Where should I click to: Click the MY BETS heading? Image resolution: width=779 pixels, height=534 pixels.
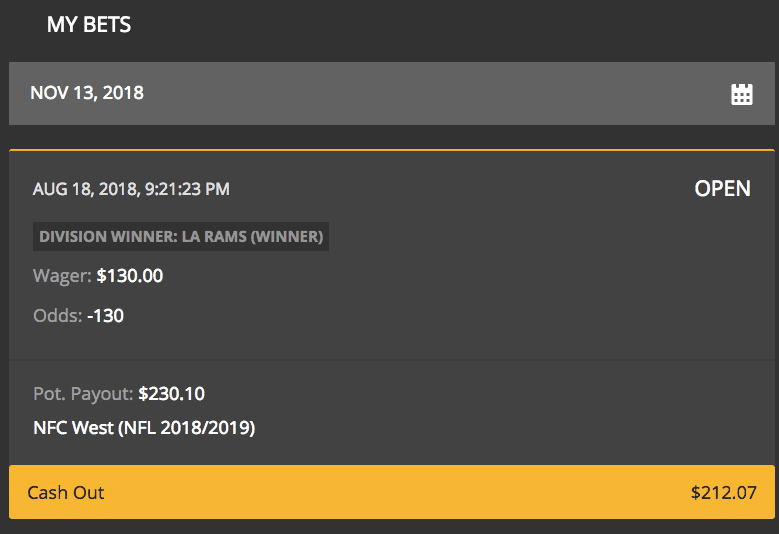click(89, 25)
